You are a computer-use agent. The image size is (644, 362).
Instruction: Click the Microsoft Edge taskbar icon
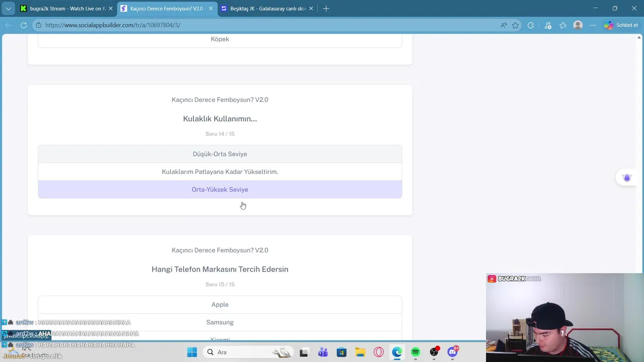397,352
